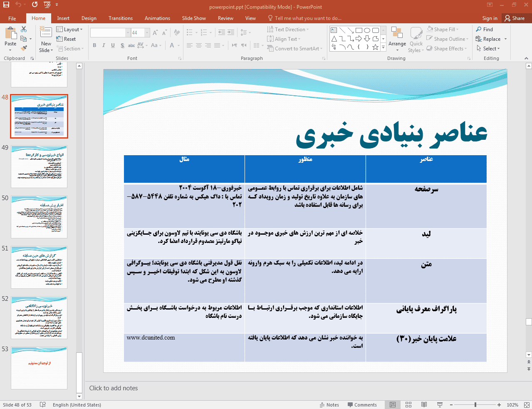Click Arrange button
Image resolution: width=532 pixels, height=409 pixels.
(x=397, y=39)
